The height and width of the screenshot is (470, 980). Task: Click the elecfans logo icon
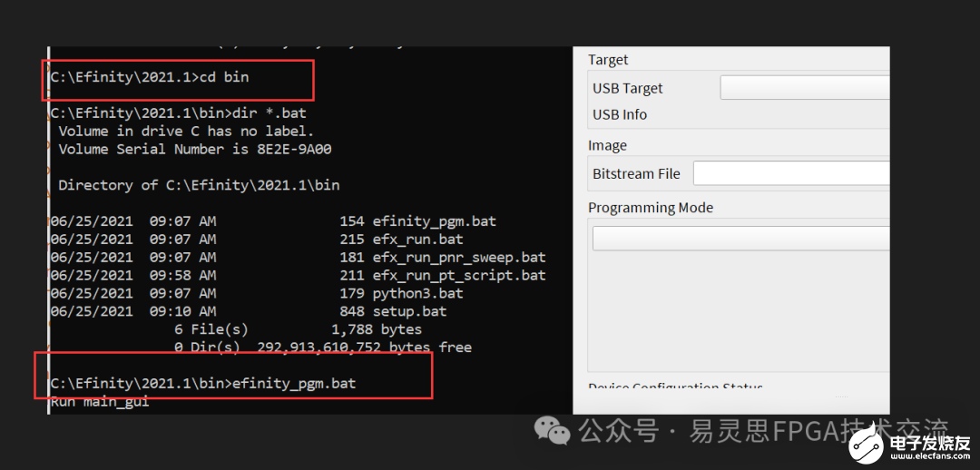click(x=867, y=443)
